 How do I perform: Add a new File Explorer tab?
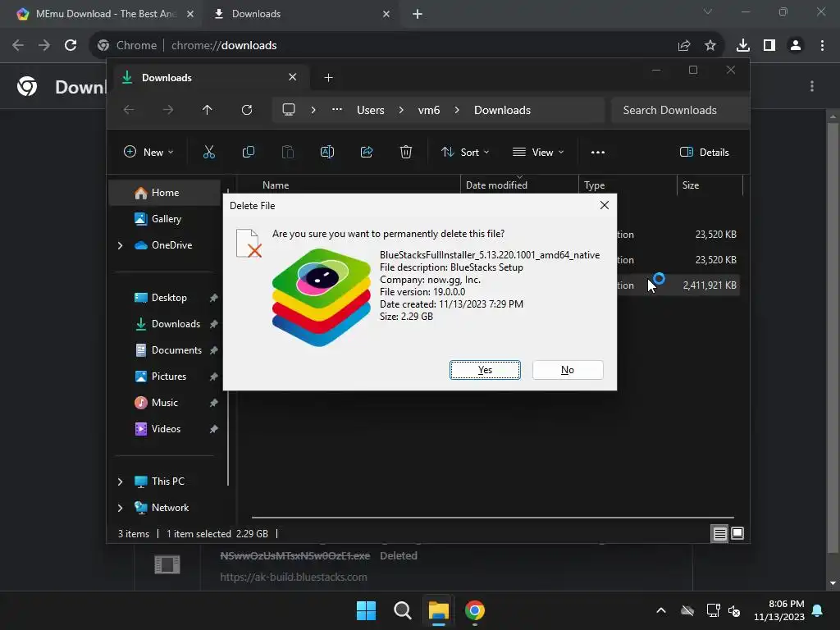click(328, 78)
